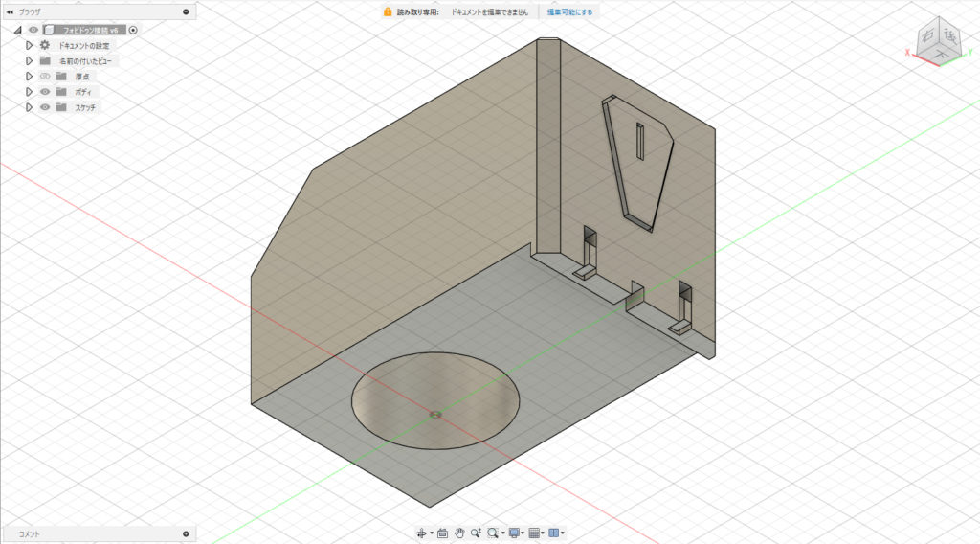Activate the root component radio button

click(x=133, y=30)
